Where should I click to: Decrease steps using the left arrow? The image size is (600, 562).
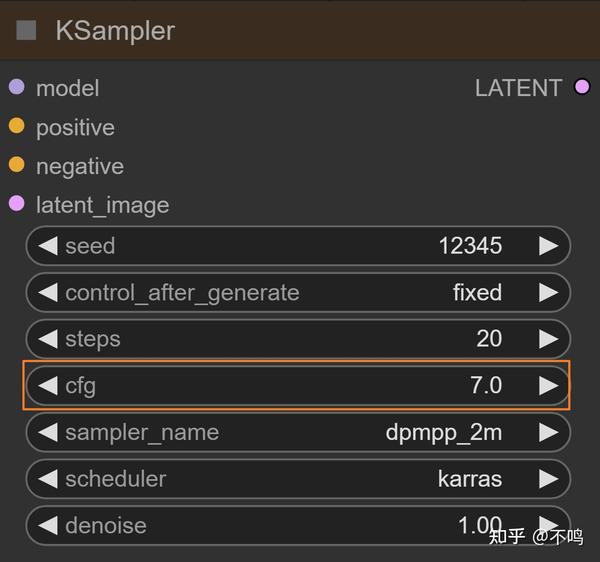point(47,339)
